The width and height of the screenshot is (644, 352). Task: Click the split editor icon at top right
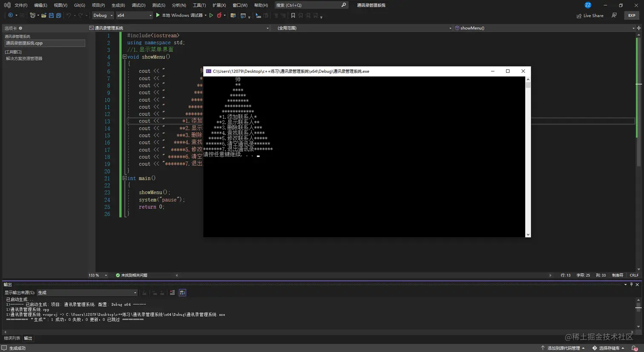pos(638,28)
